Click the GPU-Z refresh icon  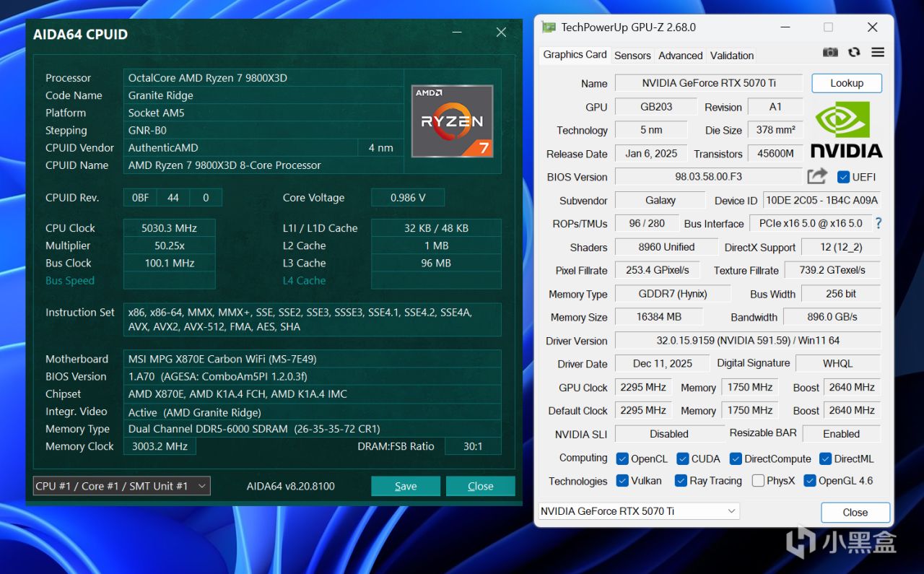tap(854, 53)
